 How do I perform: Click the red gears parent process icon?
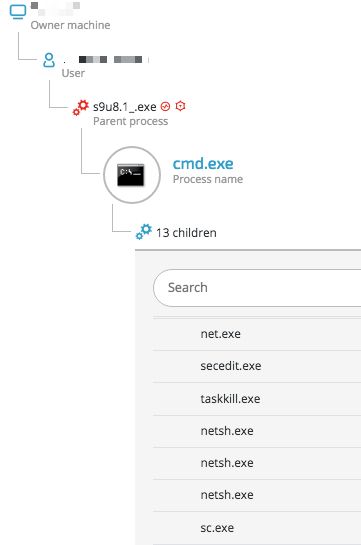point(81,107)
